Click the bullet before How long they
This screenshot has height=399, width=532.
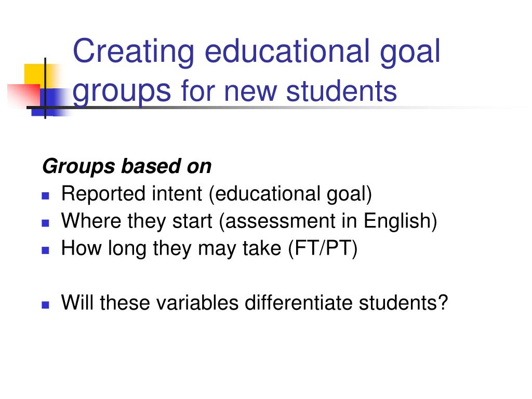pos(46,250)
